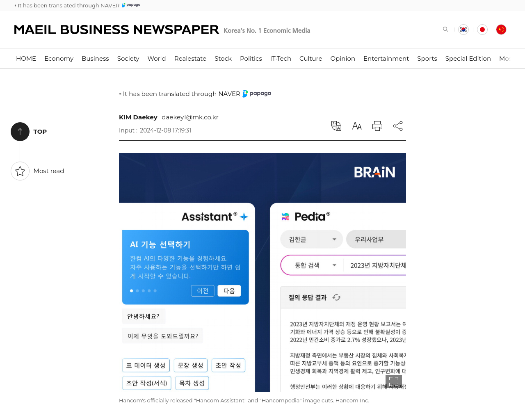Click the Papago logo above the byline
Image resolution: width=525 pixels, height=420 pixels.
click(257, 94)
